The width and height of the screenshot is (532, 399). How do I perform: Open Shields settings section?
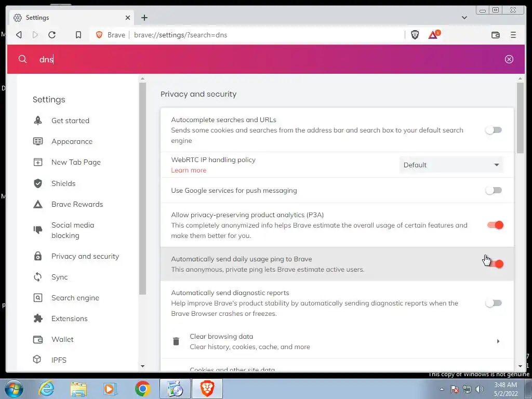(63, 183)
